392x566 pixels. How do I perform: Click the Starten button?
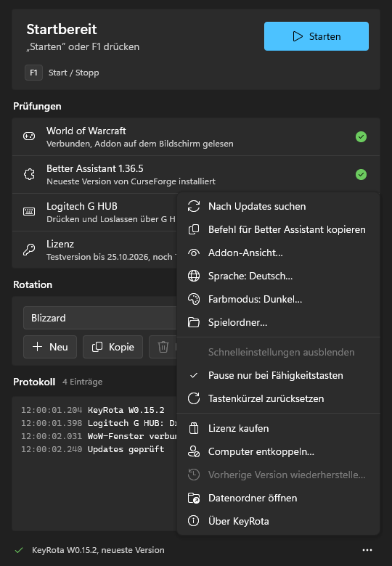click(x=317, y=36)
